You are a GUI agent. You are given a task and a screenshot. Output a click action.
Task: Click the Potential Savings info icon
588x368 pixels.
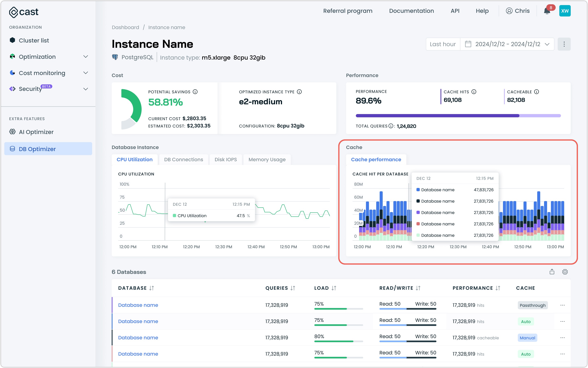tap(195, 92)
